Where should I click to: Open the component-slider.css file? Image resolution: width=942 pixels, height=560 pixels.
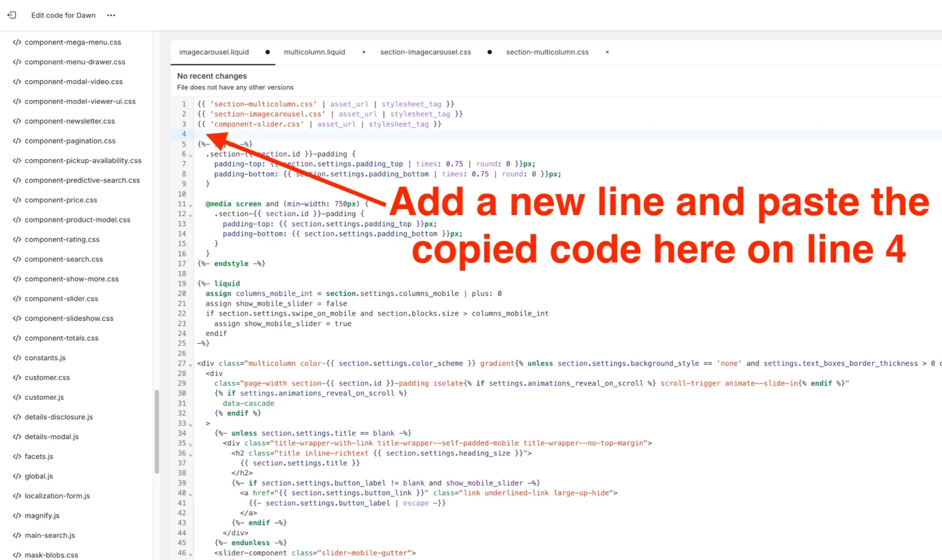click(x=61, y=298)
